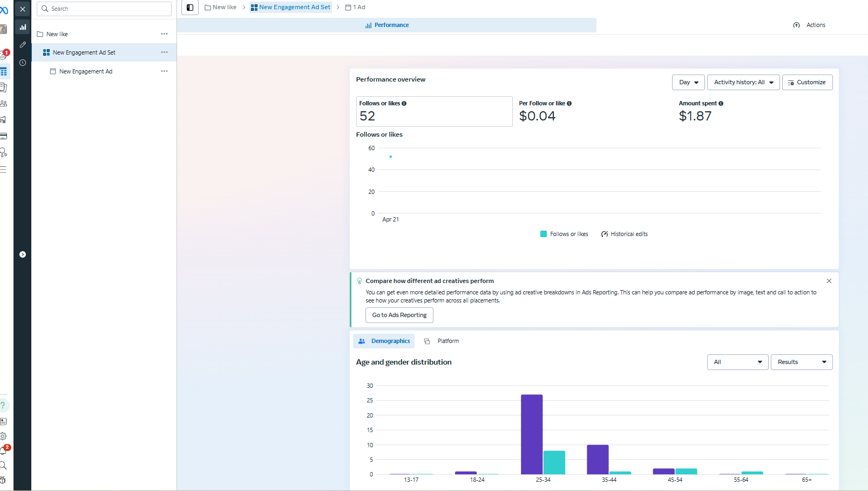Click the purple bar for ages 25-34
Image resolution: width=868 pixels, height=491 pixels.
pyautogui.click(x=531, y=434)
